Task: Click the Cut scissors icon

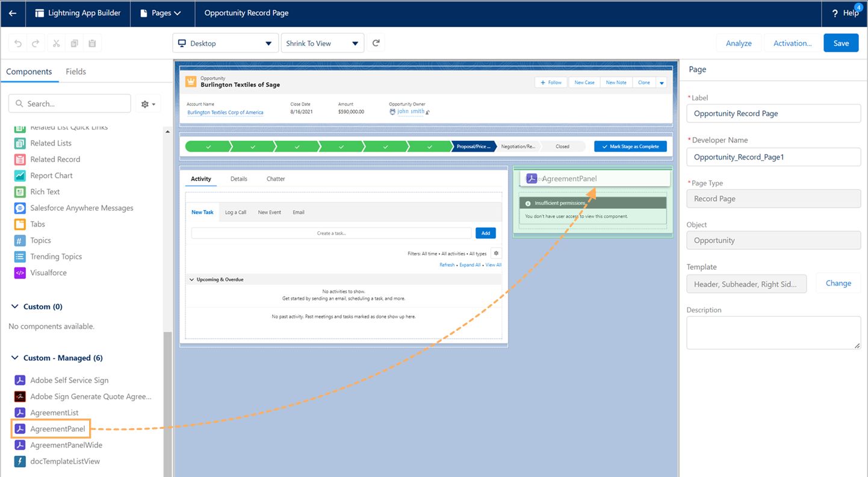Action: (56, 43)
